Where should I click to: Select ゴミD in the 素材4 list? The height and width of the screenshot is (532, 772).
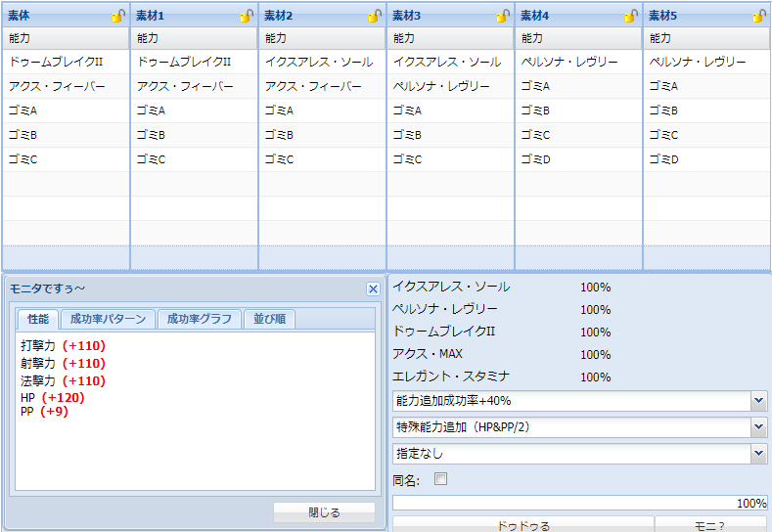click(578, 159)
